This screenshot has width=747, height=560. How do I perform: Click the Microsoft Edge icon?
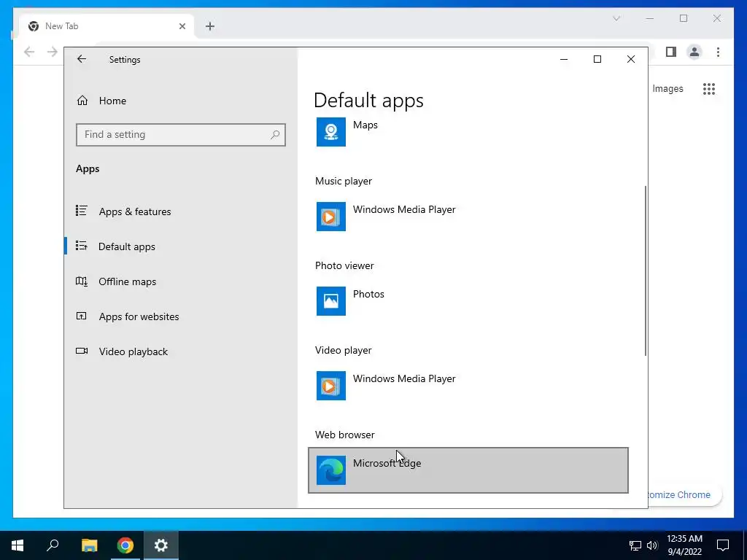(331, 470)
